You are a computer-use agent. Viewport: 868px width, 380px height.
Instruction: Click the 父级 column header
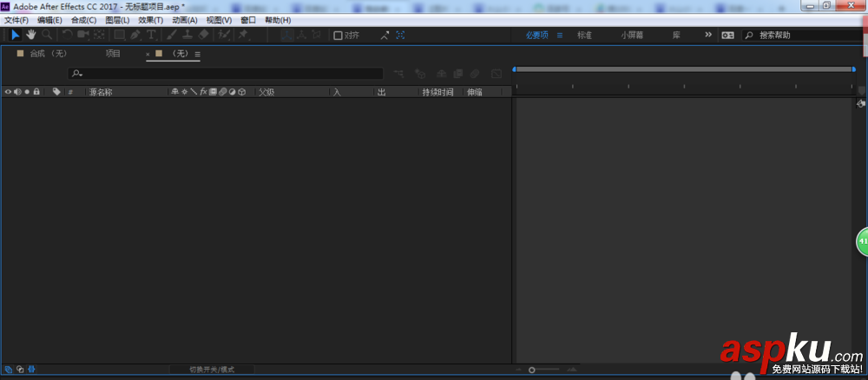(x=266, y=92)
